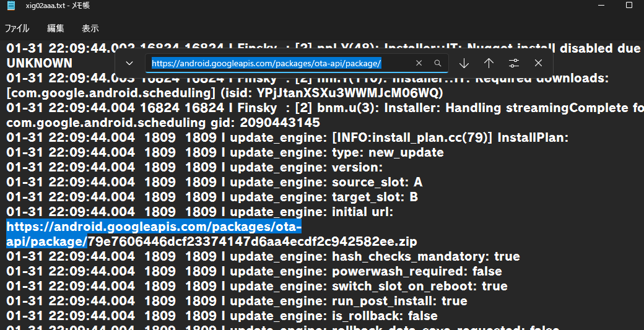Find previous with the up arrow

[489, 63]
